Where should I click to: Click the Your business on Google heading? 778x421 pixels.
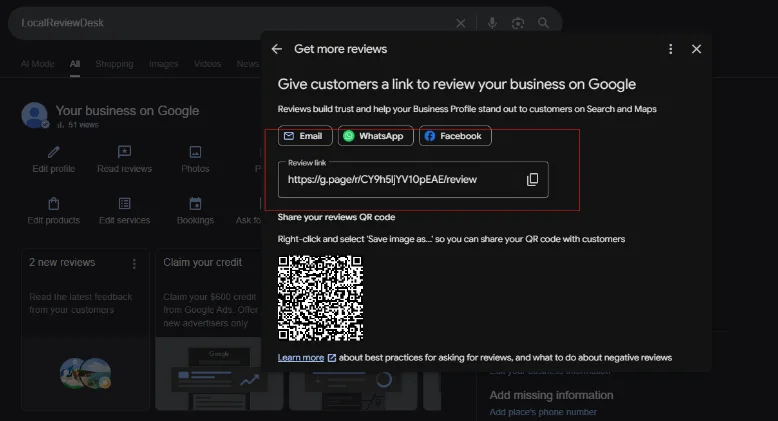coord(127,111)
